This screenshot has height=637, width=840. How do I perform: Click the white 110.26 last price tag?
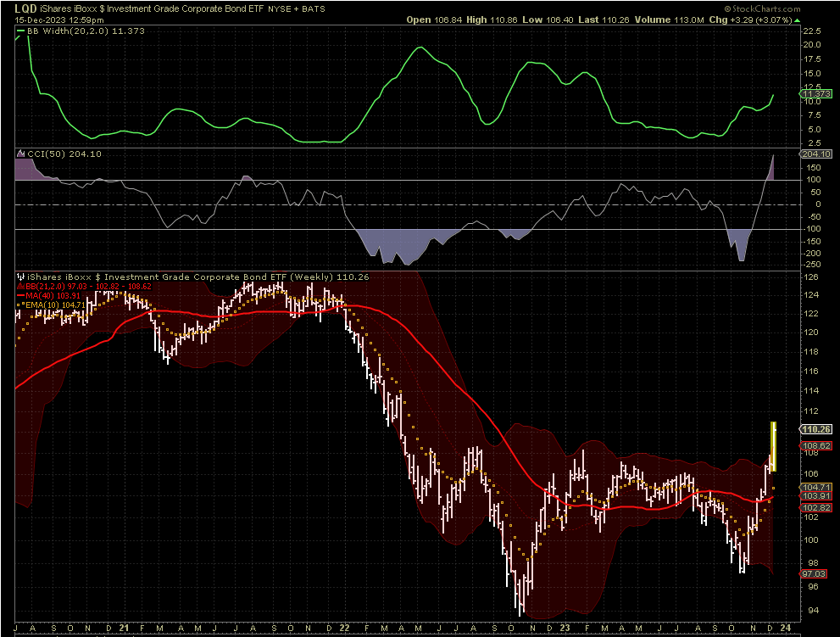tap(816, 429)
